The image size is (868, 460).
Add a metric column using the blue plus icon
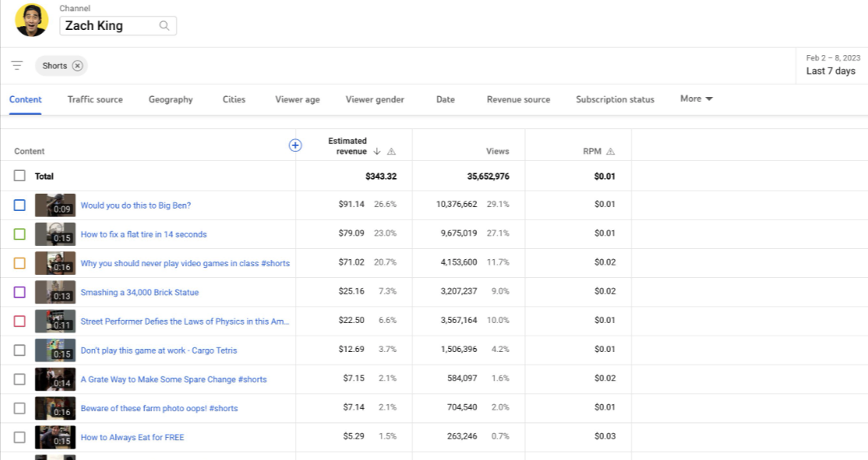[x=295, y=145]
